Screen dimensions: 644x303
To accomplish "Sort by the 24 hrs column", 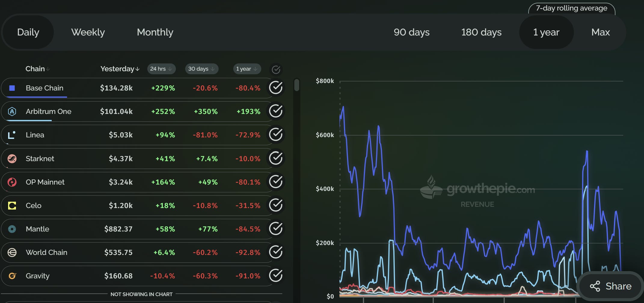I will [x=161, y=69].
